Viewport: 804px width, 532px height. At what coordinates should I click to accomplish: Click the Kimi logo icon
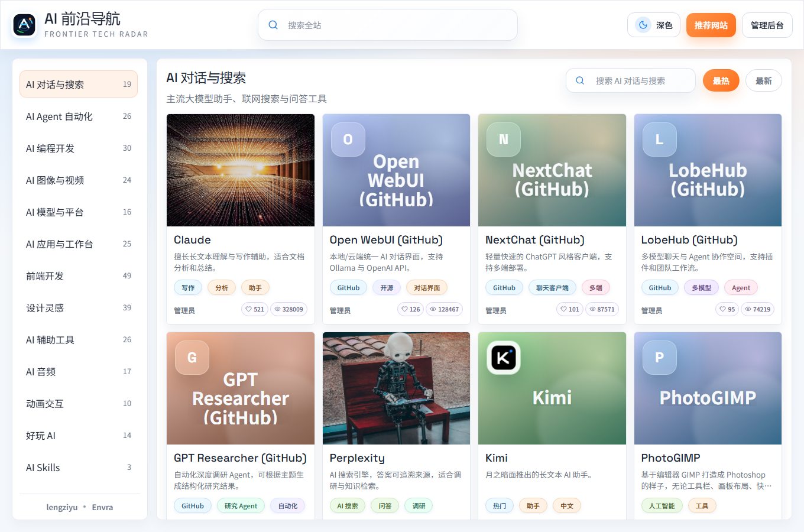pos(504,358)
